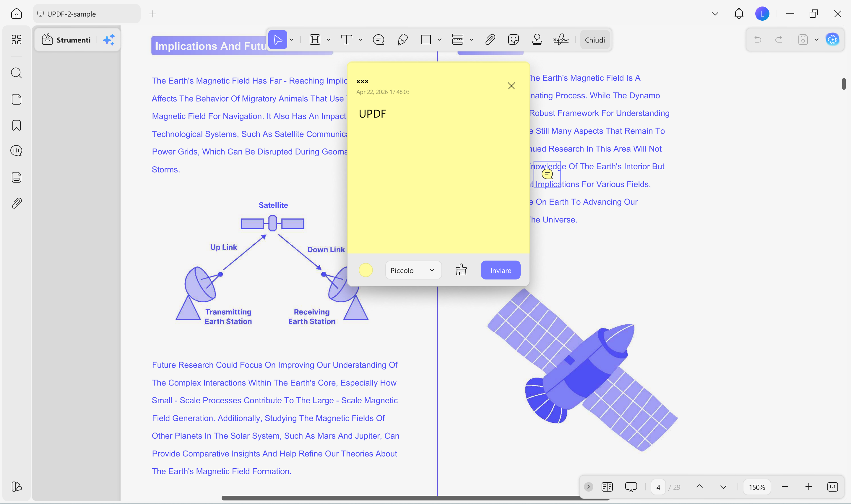Click the Implications And Future heading
Image resolution: width=851 pixels, height=504 pixels.
coord(211,46)
